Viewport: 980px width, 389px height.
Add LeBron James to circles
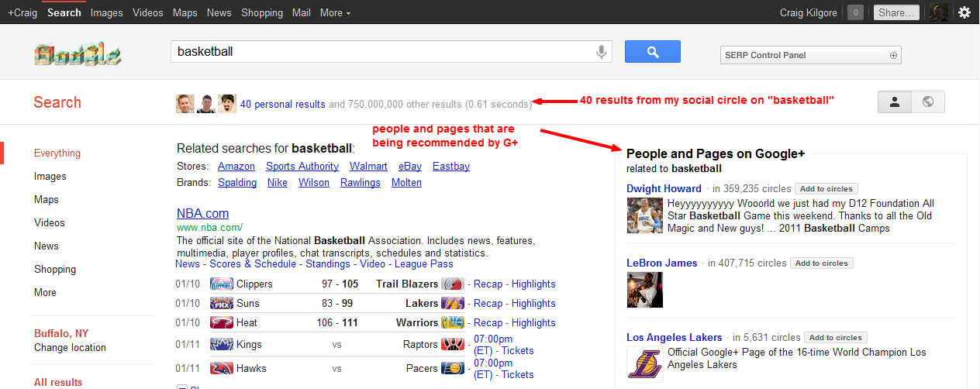(822, 263)
